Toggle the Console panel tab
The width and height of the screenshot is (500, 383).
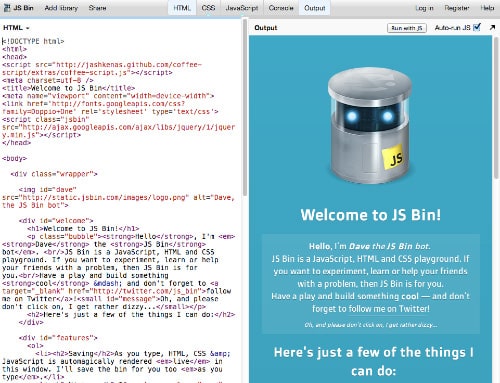point(281,8)
